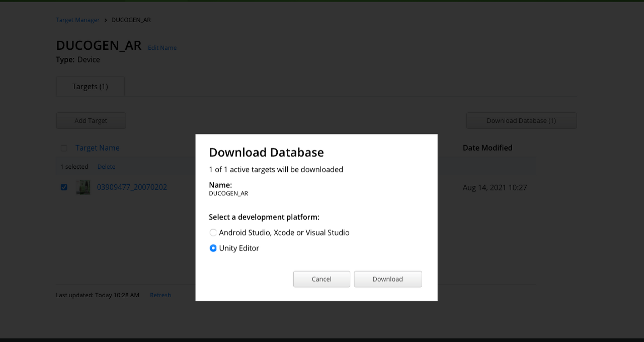The height and width of the screenshot is (342, 644).
Task: Click the 1 selected label
Action: [x=74, y=167]
